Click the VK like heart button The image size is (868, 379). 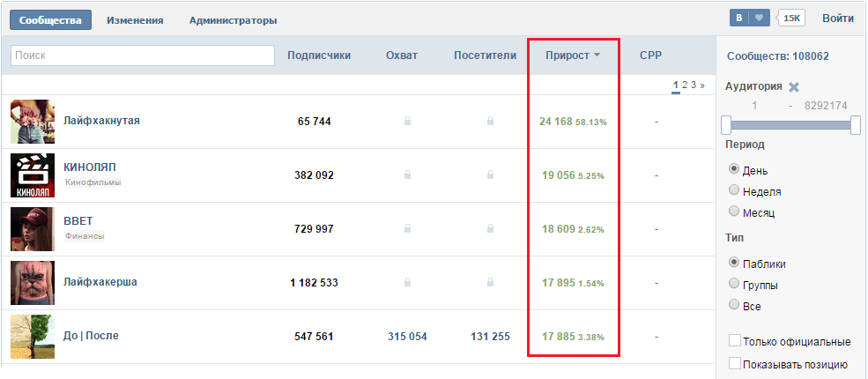click(x=760, y=18)
